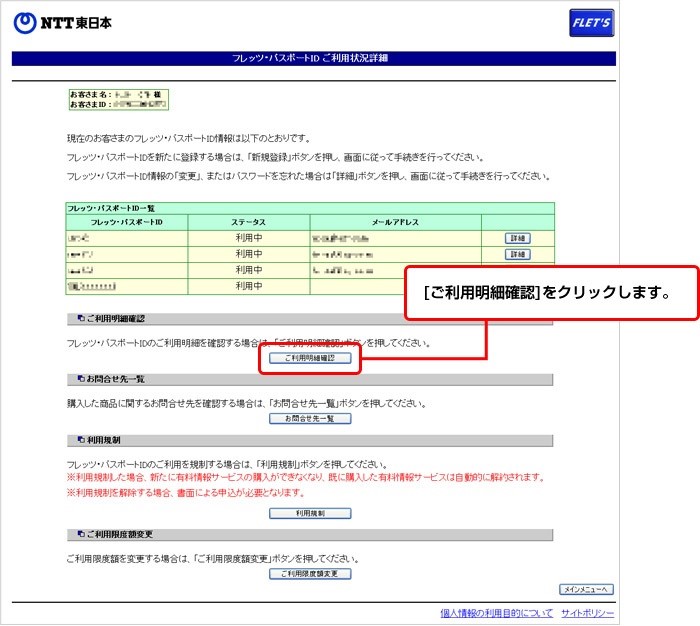
Task: Click the フレッツ・パスポートID column header
Action: pos(126,221)
